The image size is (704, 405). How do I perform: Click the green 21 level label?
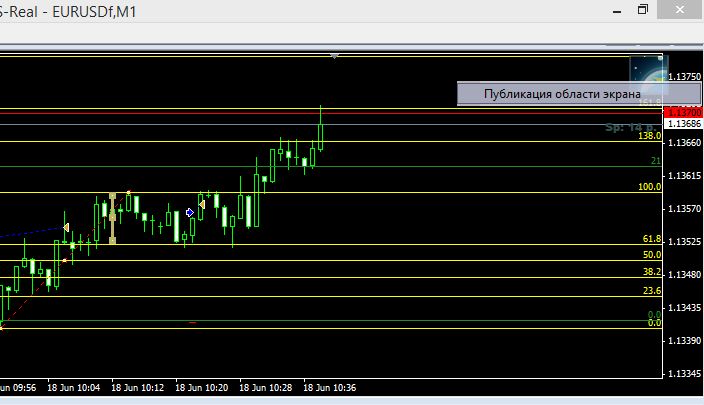(656, 161)
